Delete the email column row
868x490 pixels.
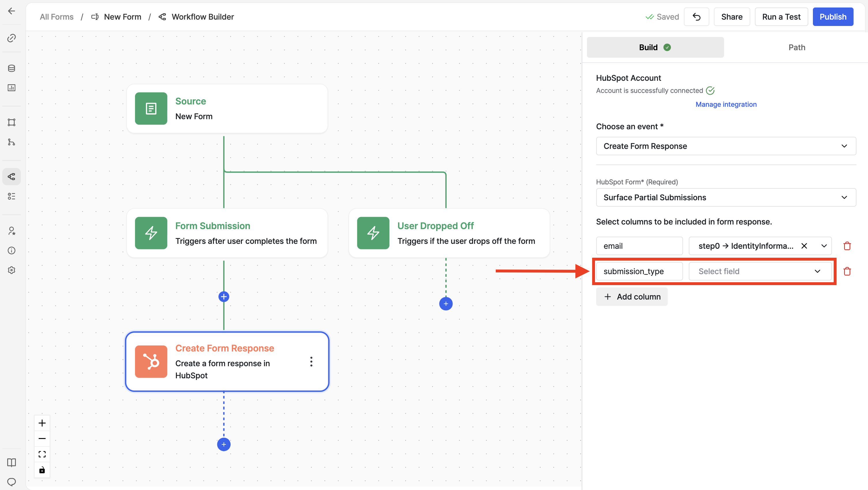tap(847, 246)
